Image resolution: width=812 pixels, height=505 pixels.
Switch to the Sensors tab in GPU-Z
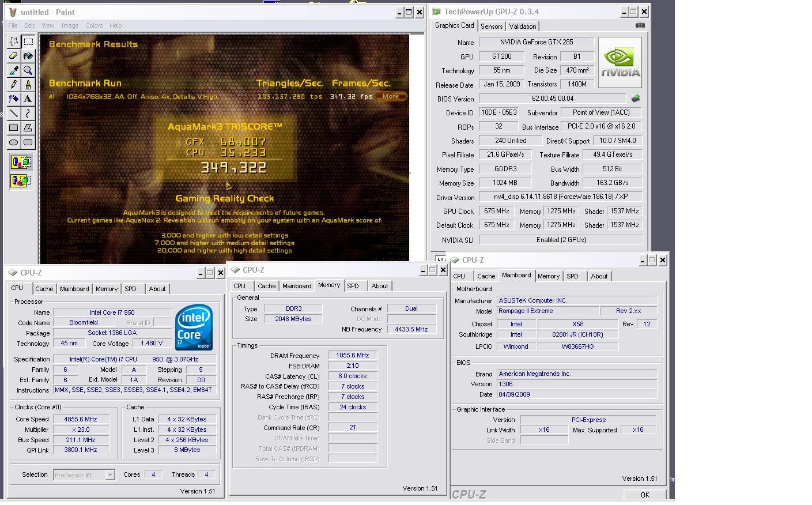click(x=492, y=27)
